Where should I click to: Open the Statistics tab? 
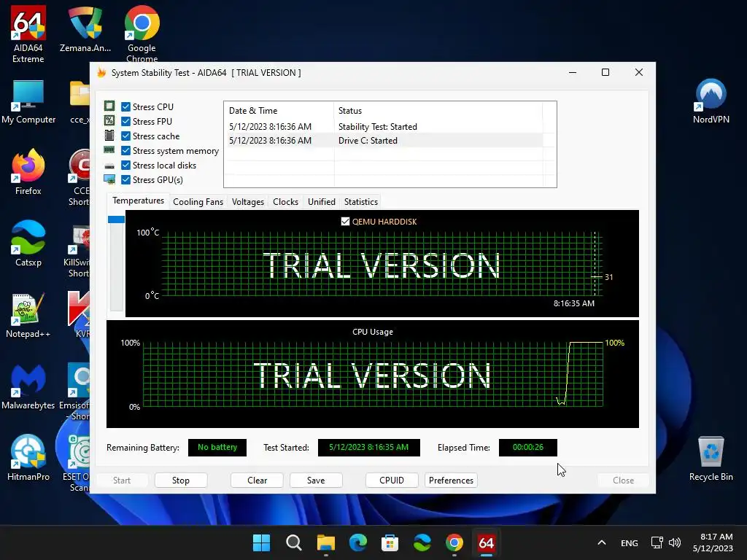pyautogui.click(x=361, y=202)
